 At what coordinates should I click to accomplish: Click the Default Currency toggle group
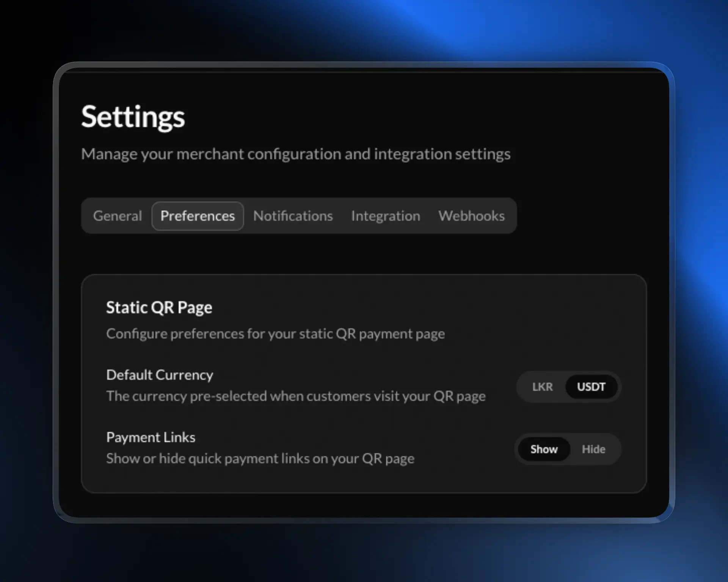click(568, 386)
